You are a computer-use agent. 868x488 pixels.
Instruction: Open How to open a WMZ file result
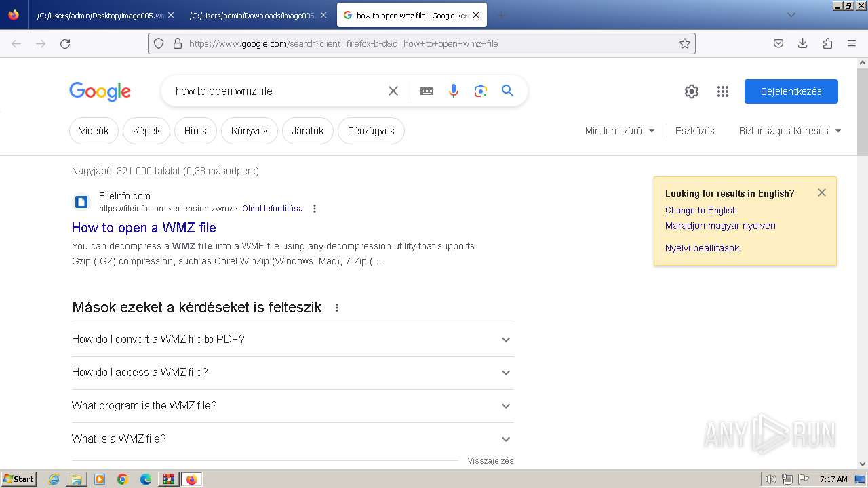[x=144, y=228]
